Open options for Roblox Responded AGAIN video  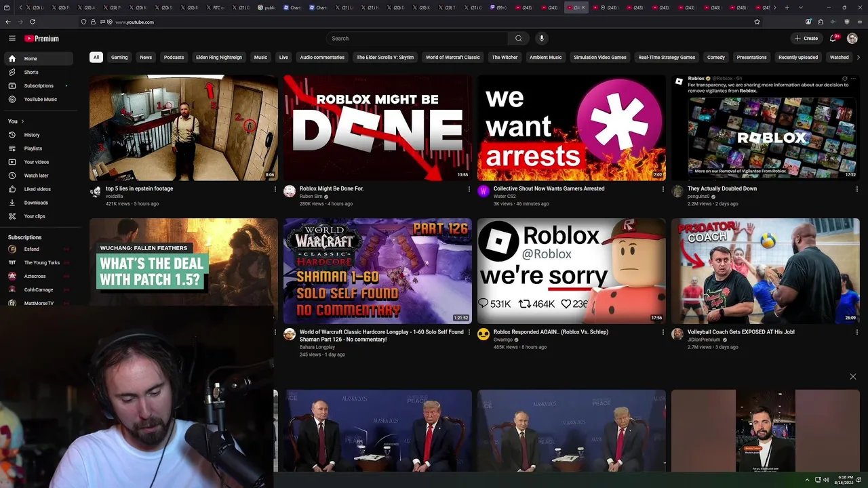click(x=663, y=332)
